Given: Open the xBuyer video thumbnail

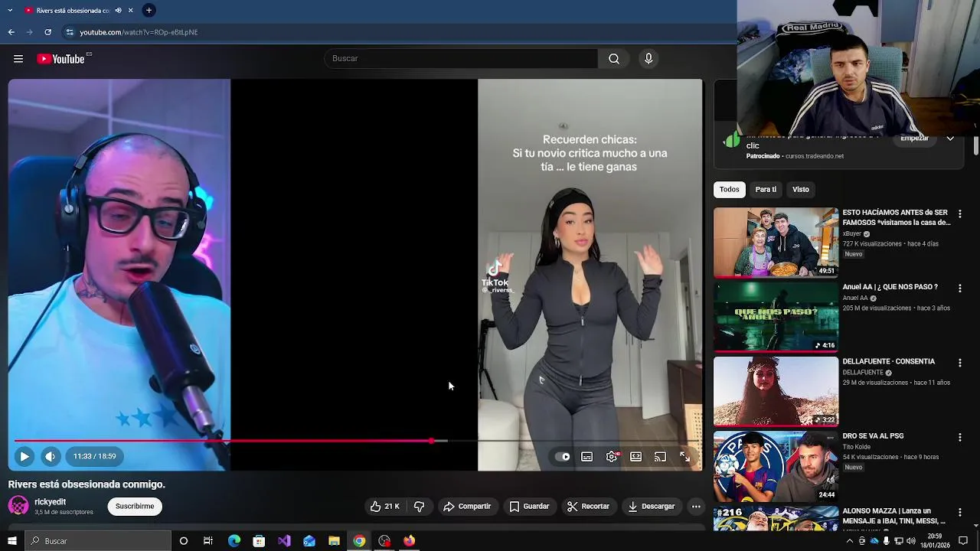Looking at the screenshot, I should [776, 242].
